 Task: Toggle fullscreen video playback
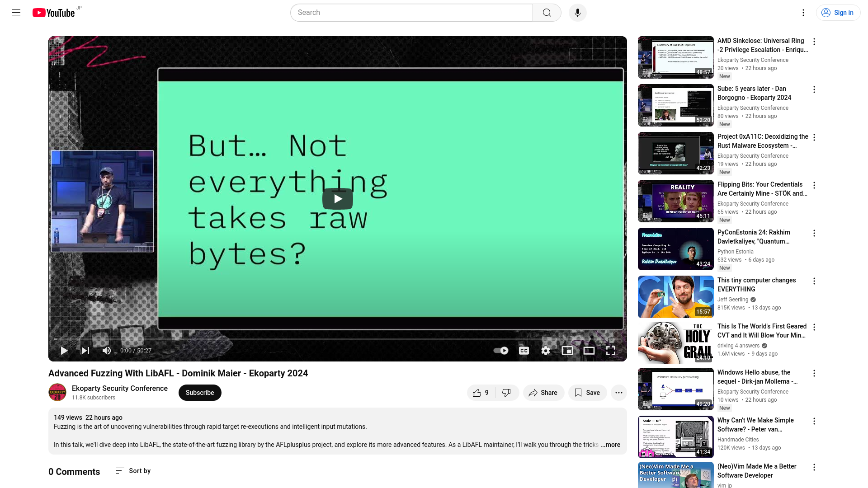tap(610, 350)
